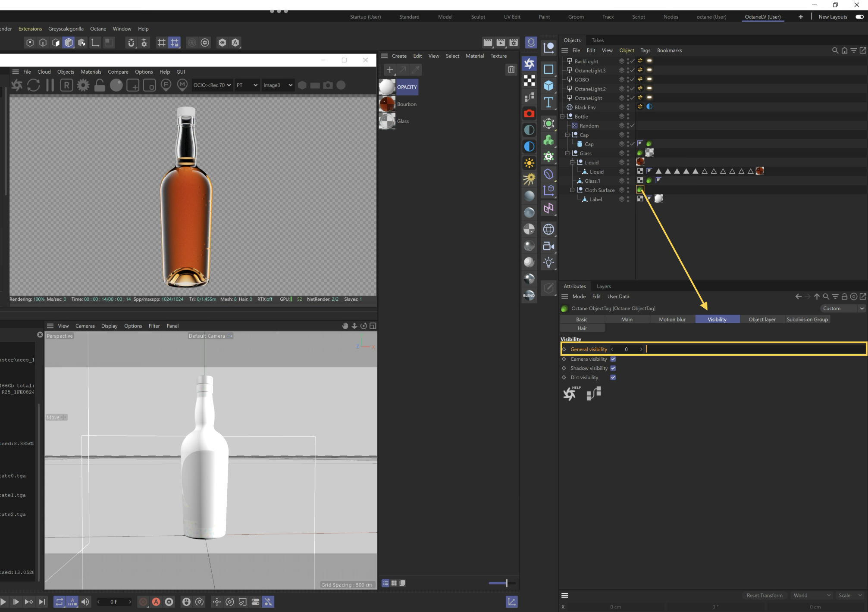Toggle the Live Viewer lock icon

tap(100, 85)
